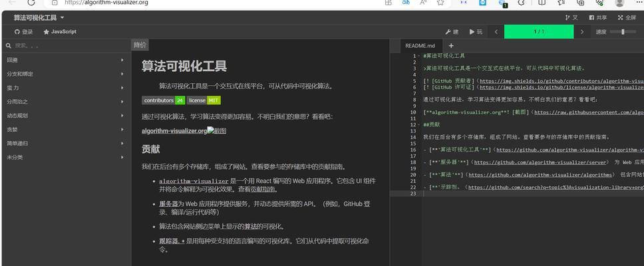Open the browser settings and more menu
The height and width of the screenshot is (266, 644).
pyautogui.click(x=639, y=3)
